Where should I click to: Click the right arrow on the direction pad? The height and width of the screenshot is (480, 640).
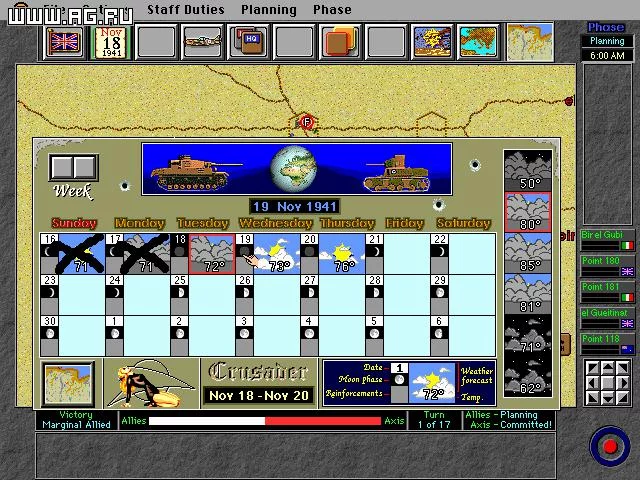[x=623, y=382]
